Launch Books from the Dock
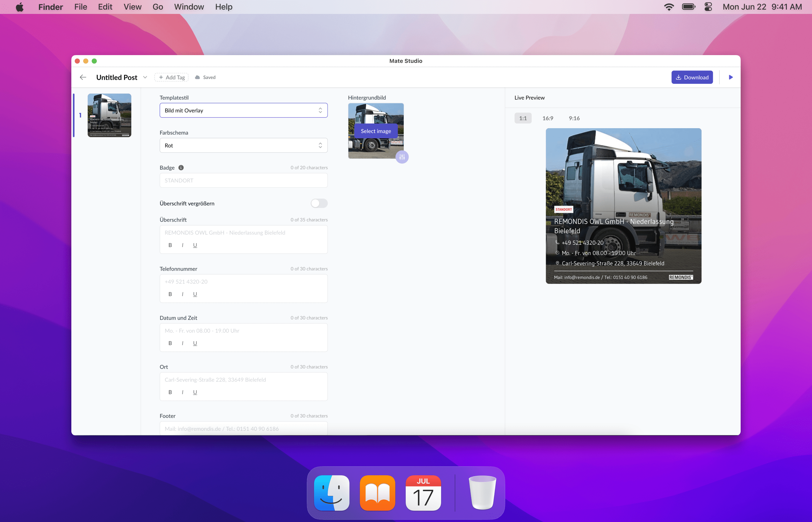The image size is (812, 522). [x=378, y=493]
